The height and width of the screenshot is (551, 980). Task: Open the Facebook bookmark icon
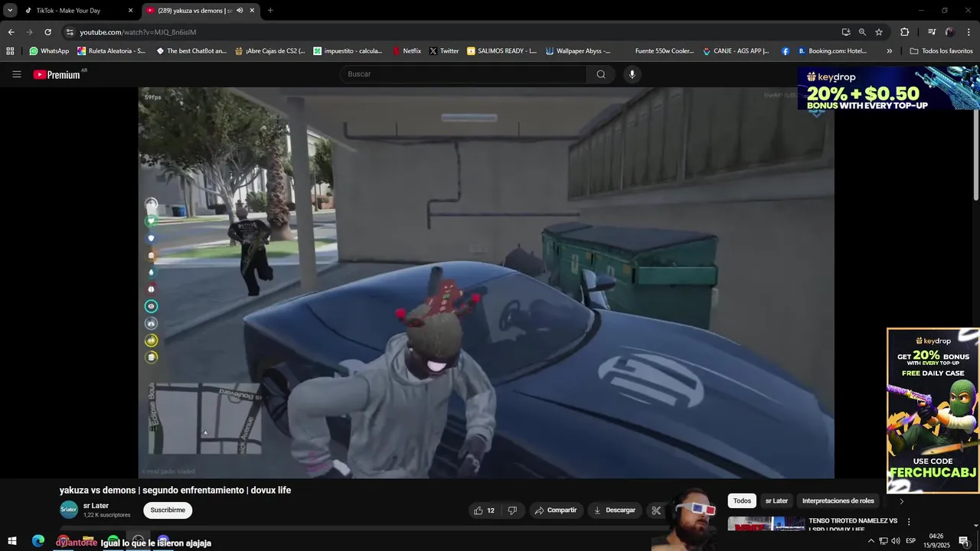click(786, 51)
